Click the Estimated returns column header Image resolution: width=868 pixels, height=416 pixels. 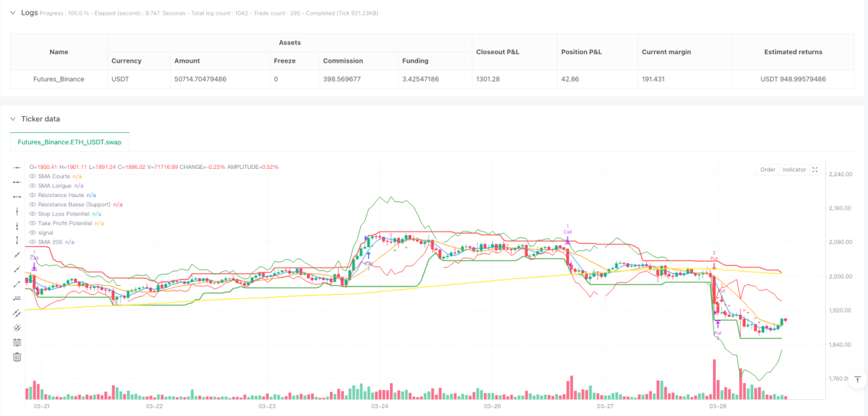[x=793, y=51]
